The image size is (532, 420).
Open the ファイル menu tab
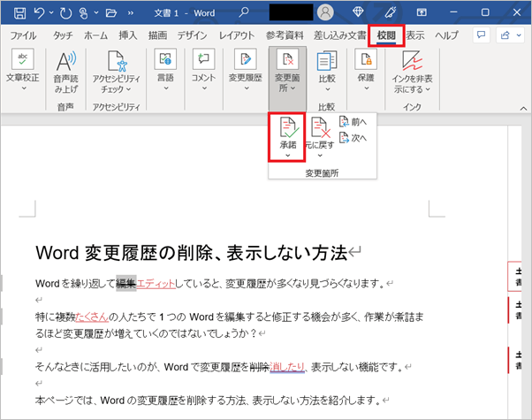pos(22,35)
